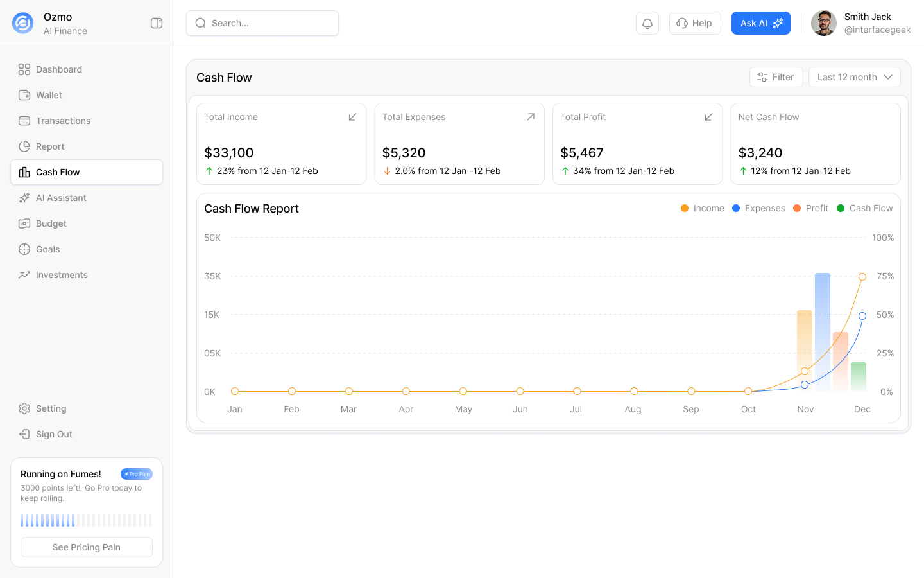The height and width of the screenshot is (578, 924).
Task: Open the Filter options
Action: click(776, 77)
